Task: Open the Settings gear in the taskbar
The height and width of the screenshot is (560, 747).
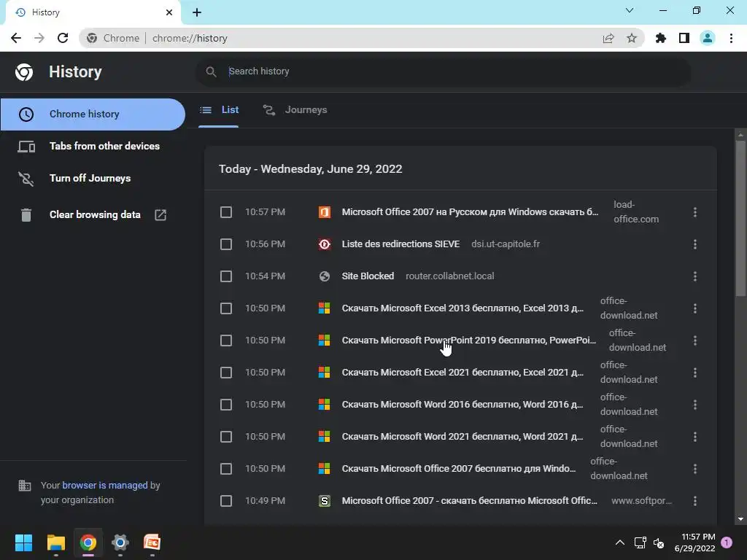Action: [120, 542]
